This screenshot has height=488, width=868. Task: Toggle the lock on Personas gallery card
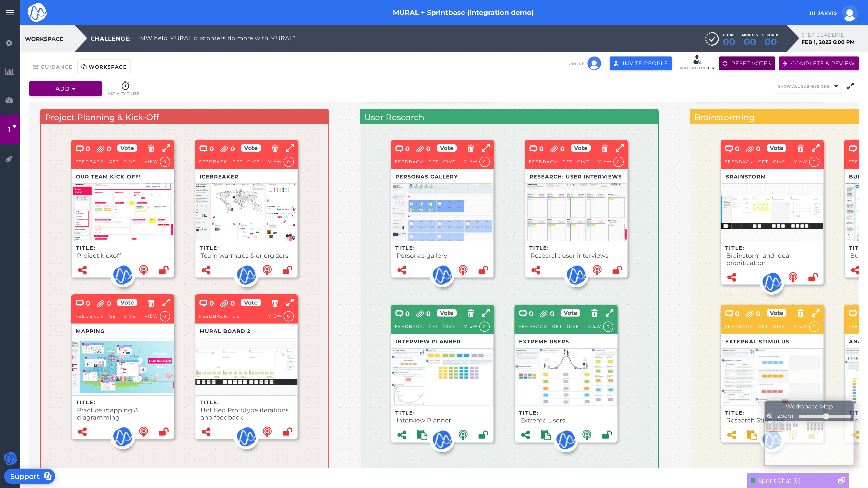[x=483, y=270]
